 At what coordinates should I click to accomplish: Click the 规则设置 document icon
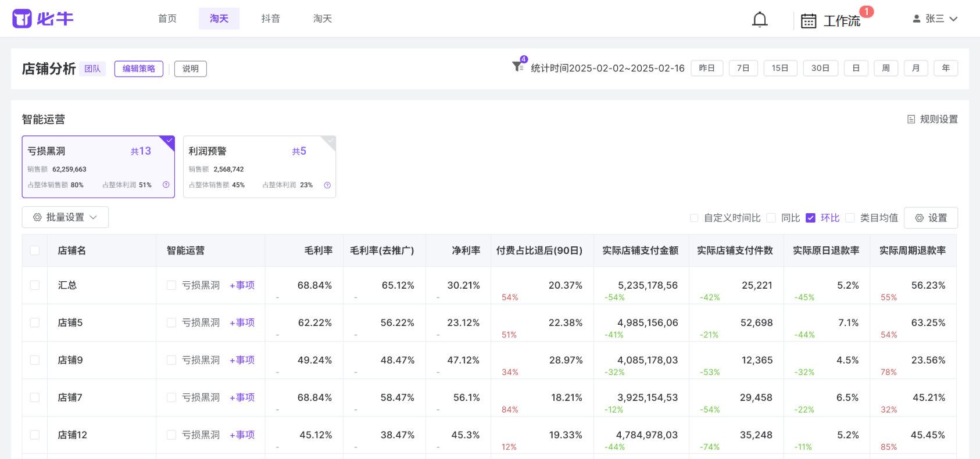pyautogui.click(x=911, y=119)
